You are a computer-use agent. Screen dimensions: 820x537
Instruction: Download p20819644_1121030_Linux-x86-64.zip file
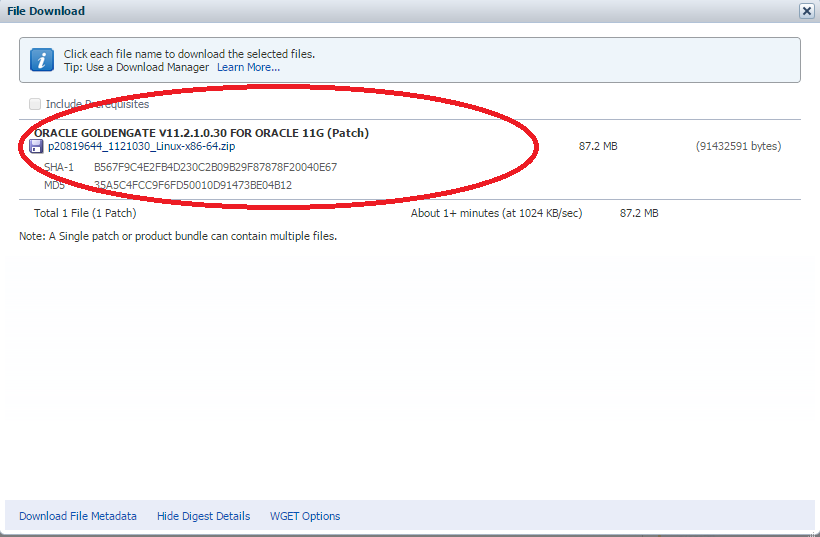pyautogui.click(x=127, y=146)
